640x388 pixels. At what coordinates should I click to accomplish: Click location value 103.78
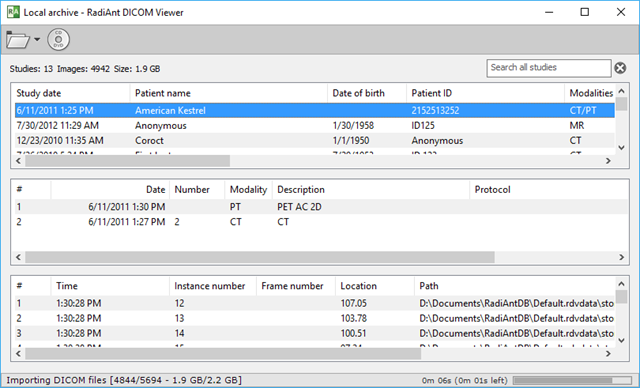tap(353, 318)
